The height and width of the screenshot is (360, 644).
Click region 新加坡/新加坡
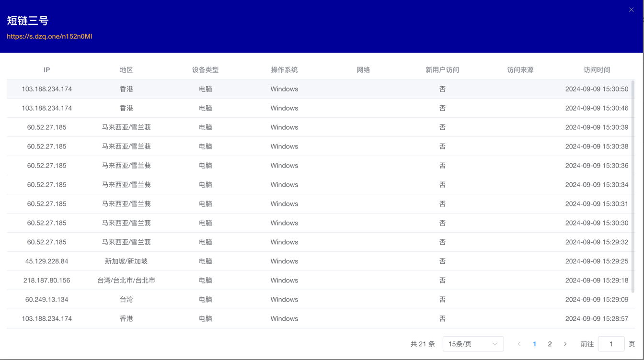126,261
